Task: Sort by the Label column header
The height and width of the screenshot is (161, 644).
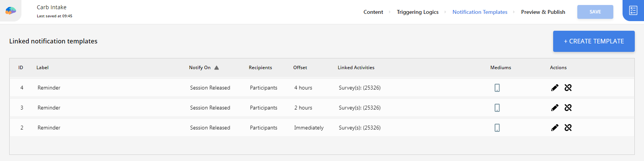Action: [43, 68]
